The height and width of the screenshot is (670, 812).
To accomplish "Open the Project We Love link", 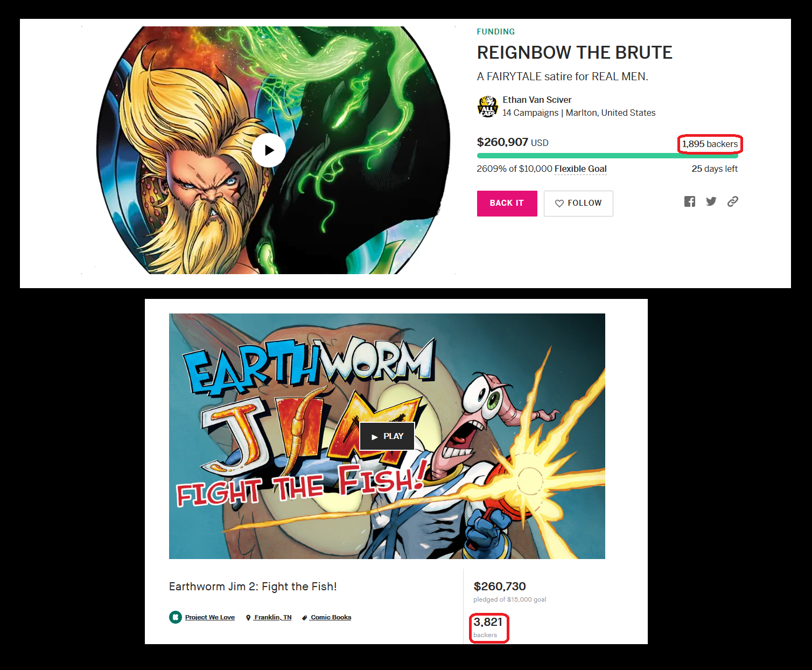I will (210, 617).
